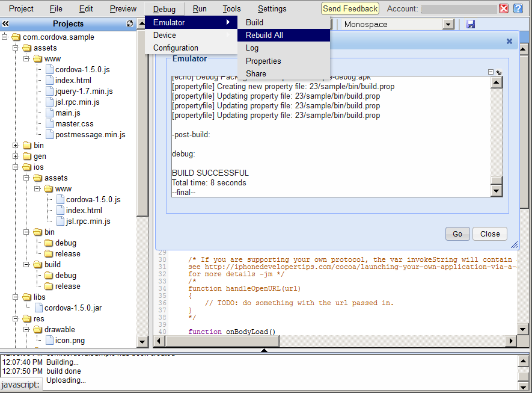Click the console splitter collapse arrow
The image size is (532, 393).
(264, 350)
